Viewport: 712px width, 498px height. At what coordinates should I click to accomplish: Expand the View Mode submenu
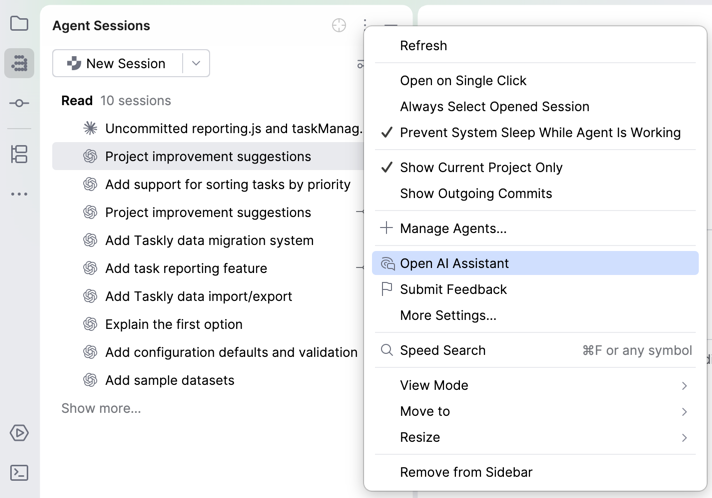(535, 385)
